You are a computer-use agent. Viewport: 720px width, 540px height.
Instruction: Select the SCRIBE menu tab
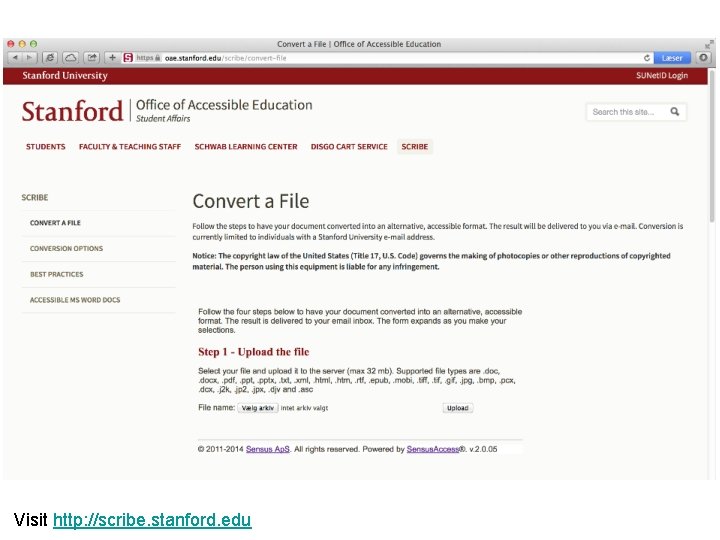click(x=415, y=147)
